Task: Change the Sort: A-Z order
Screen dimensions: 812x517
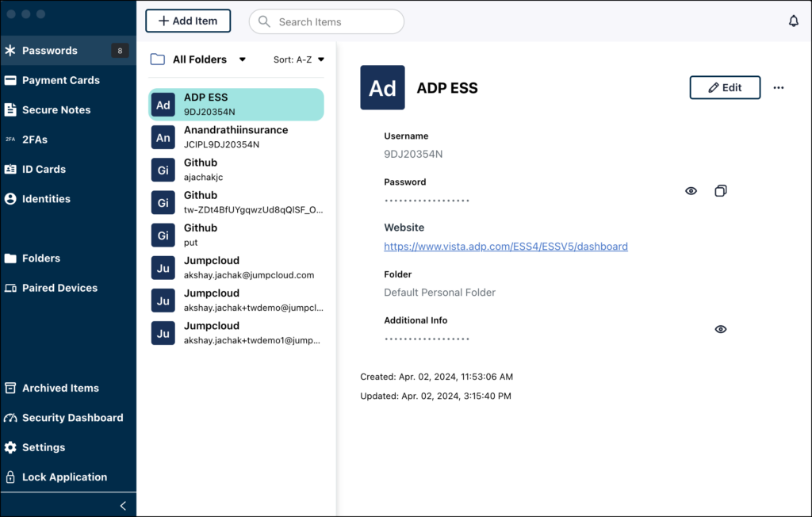Action: [x=298, y=59]
